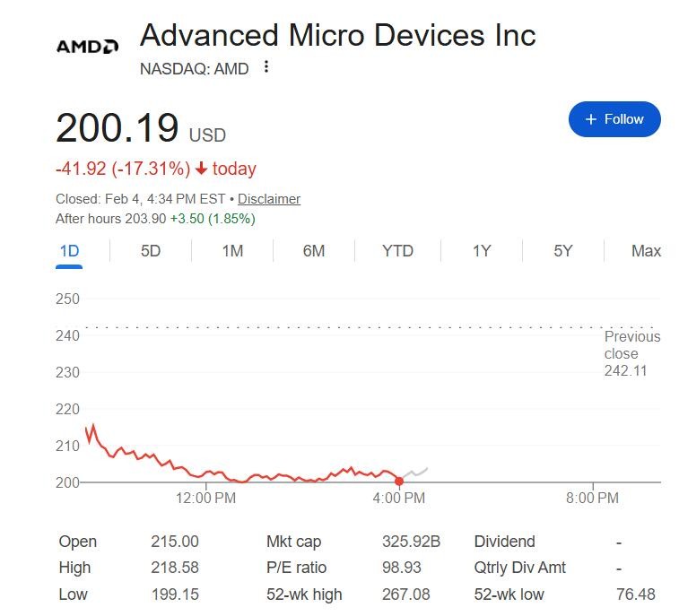Click the NASDAQ: AMD ticker text
This screenshot has height=616, width=679.
pyautogui.click(x=195, y=69)
